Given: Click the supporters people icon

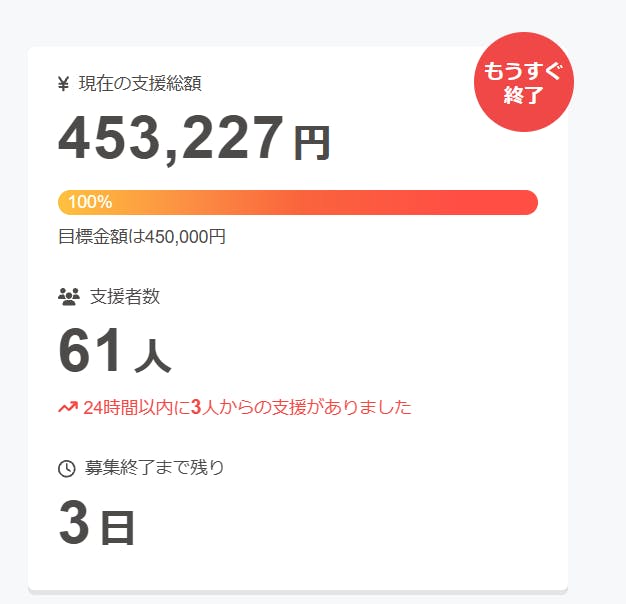Looking at the screenshot, I should tap(69, 296).
